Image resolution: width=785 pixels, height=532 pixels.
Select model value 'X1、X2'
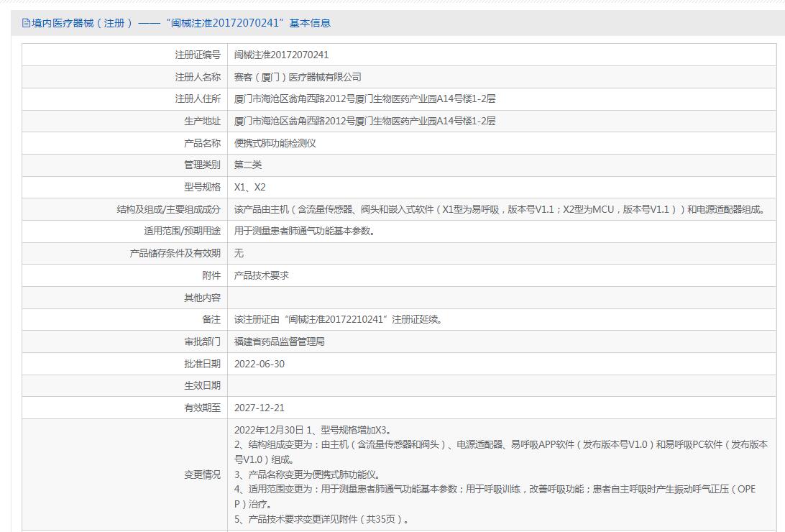[250, 187]
